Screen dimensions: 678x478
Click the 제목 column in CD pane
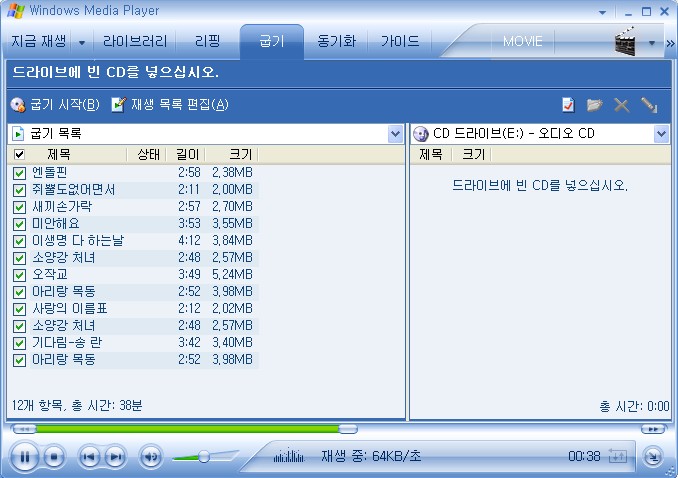pyautogui.click(x=431, y=154)
